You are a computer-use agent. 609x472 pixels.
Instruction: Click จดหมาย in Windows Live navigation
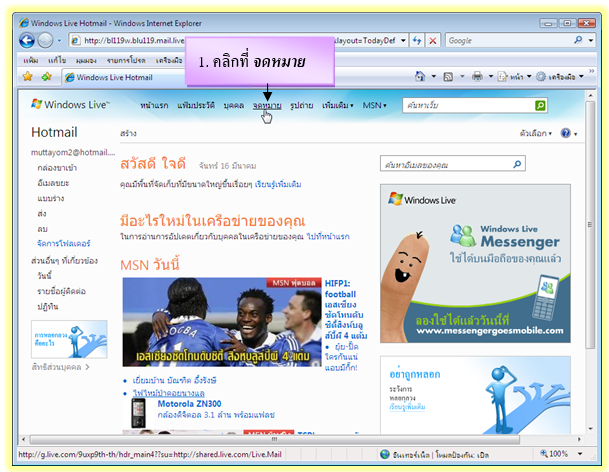[x=267, y=105]
